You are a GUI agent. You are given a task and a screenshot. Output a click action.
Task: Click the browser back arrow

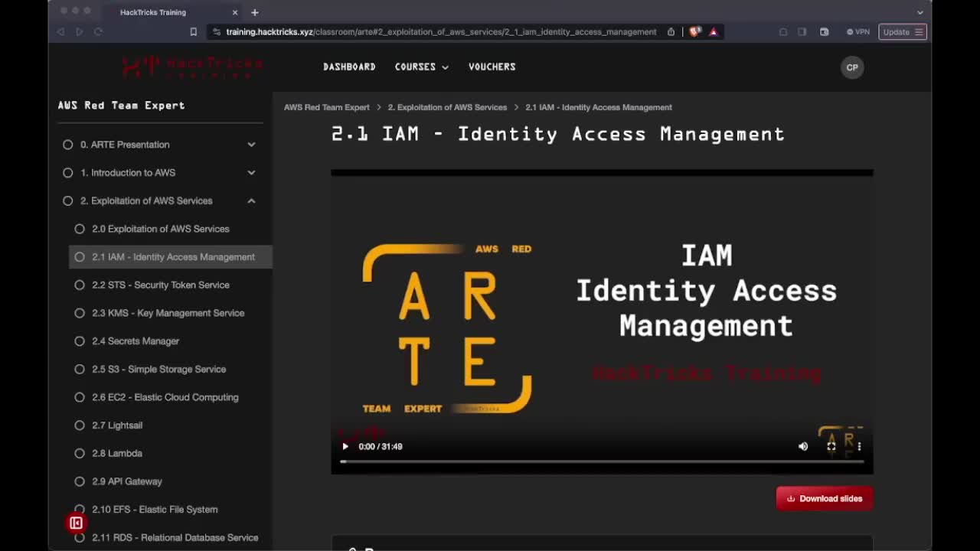[x=60, y=32]
